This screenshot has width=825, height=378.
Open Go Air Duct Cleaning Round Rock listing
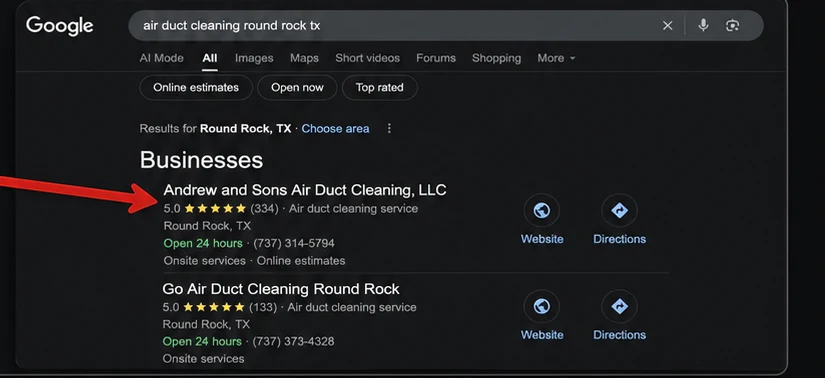click(281, 289)
